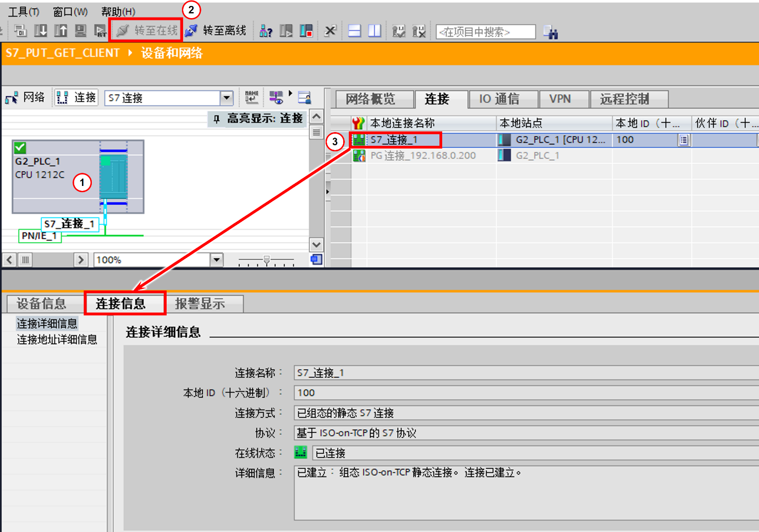
Task: Select the 连接 (Connections) mode icon
Action: click(76, 97)
